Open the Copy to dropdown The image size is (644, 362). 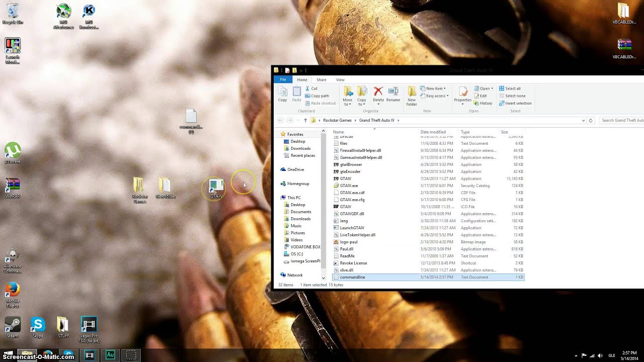tap(362, 96)
